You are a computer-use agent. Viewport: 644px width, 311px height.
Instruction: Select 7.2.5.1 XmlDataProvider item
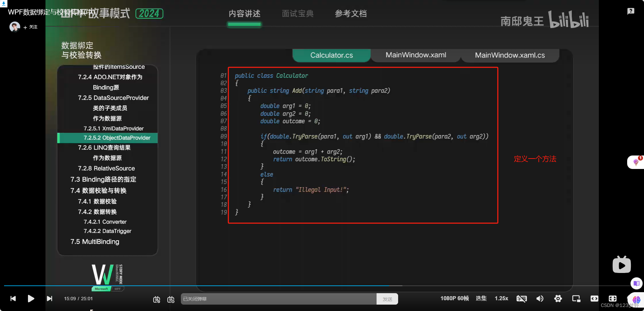114,129
